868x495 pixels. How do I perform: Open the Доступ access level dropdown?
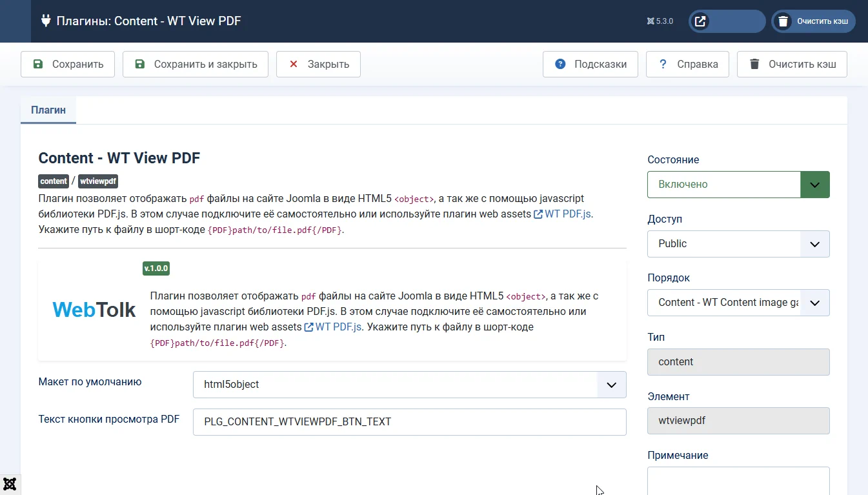click(738, 244)
